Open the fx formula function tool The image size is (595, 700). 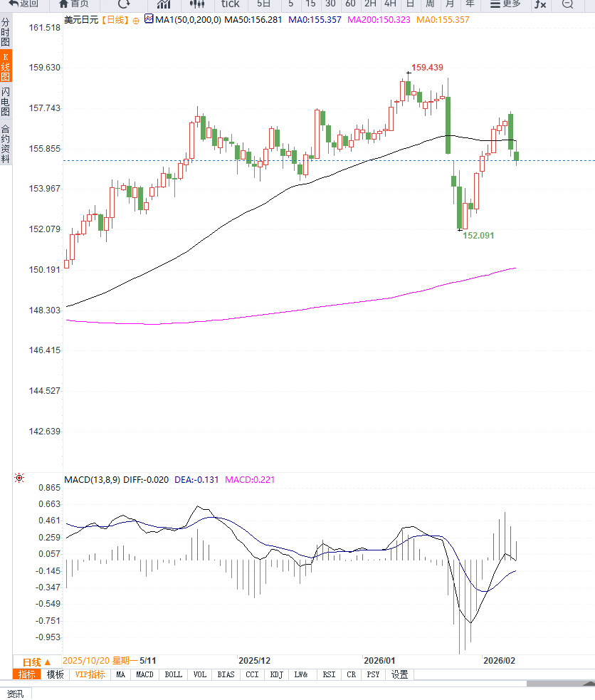pyautogui.click(x=541, y=4)
